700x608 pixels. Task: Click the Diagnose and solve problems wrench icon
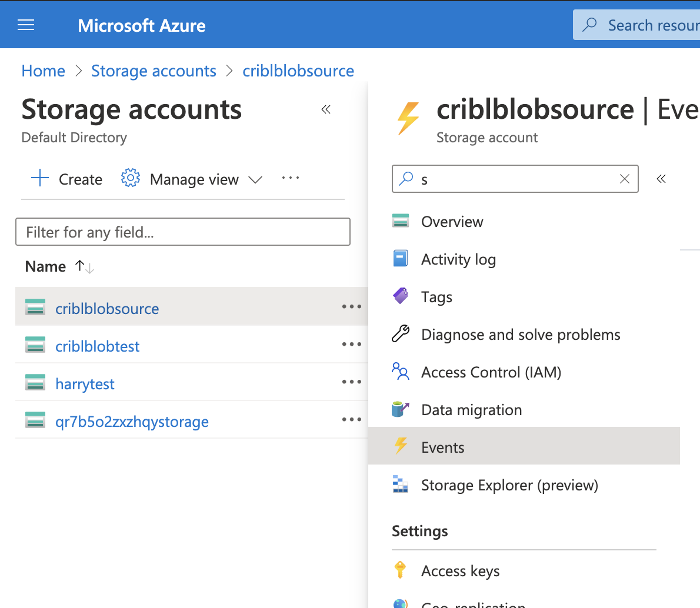click(x=401, y=334)
